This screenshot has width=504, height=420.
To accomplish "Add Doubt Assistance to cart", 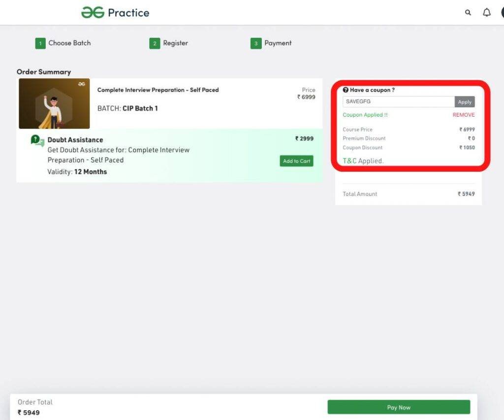I will click(x=296, y=161).
